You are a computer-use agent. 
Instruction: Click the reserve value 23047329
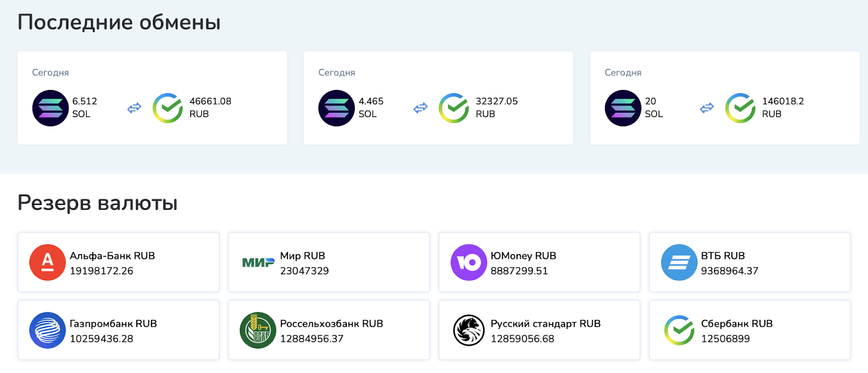pos(304,271)
